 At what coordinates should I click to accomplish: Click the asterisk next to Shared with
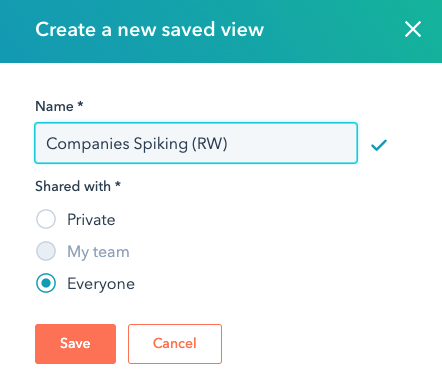117,184
